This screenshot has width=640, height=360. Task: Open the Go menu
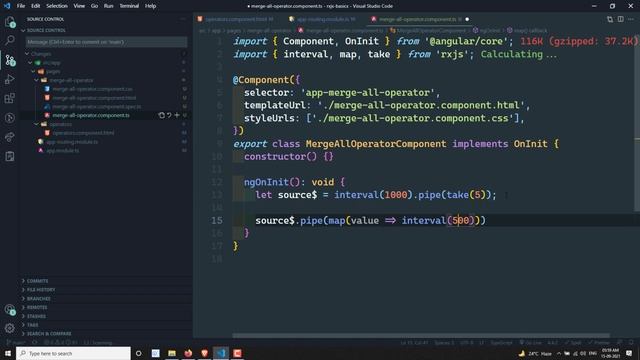[94, 6]
